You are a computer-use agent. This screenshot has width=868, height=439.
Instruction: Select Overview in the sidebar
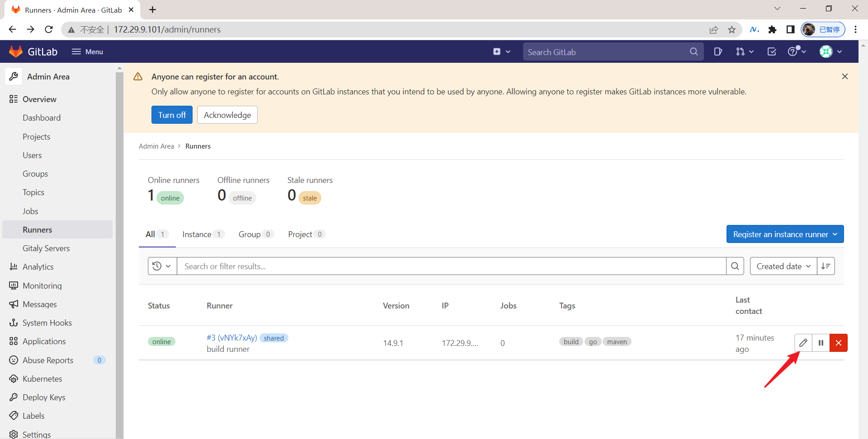tap(39, 99)
